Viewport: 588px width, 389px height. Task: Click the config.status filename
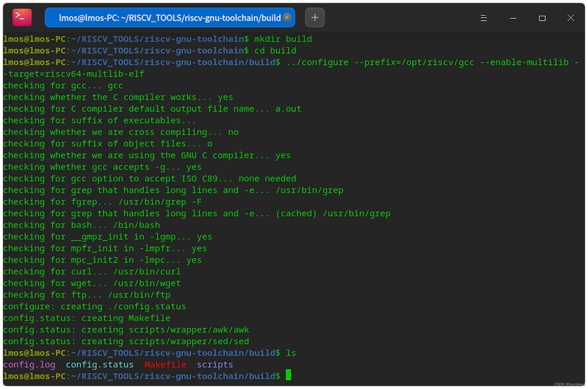tap(100, 364)
